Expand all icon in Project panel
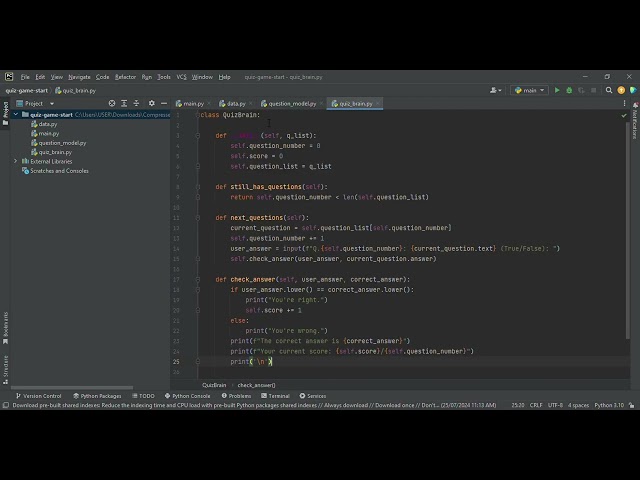Viewport: 640px width, 480px height. pos(124,103)
